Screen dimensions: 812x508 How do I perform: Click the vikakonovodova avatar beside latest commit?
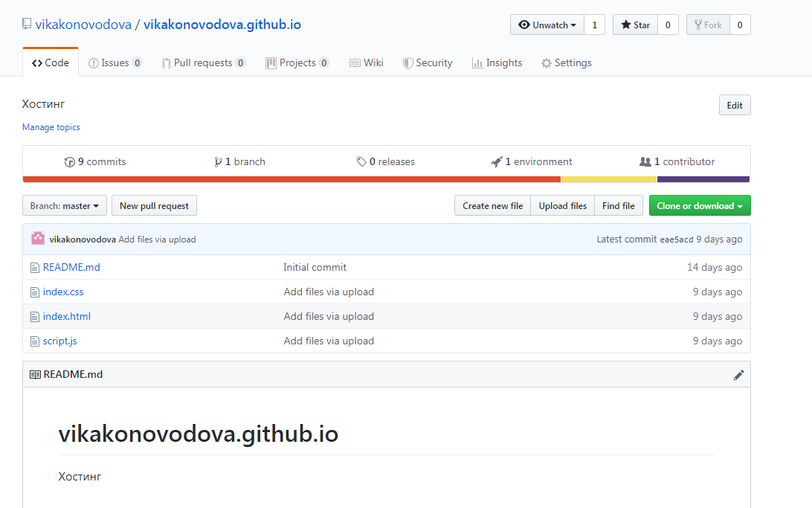(x=38, y=239)
